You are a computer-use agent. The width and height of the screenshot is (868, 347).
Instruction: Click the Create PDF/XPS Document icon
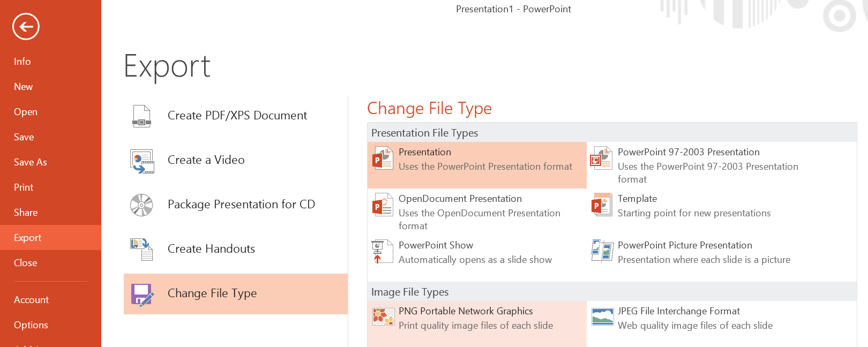pyautogui.click(x=141, y=116)
